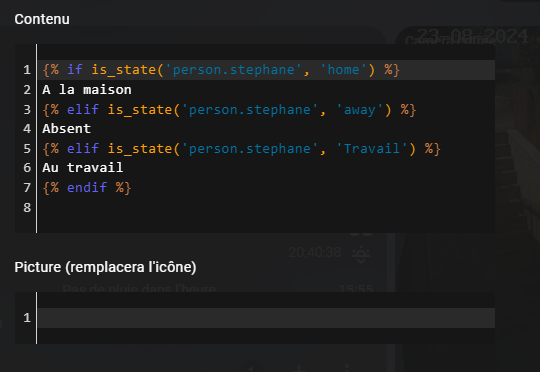
Task: Click 'person.stephane' on the first line
Action: (x=233, y=70)
